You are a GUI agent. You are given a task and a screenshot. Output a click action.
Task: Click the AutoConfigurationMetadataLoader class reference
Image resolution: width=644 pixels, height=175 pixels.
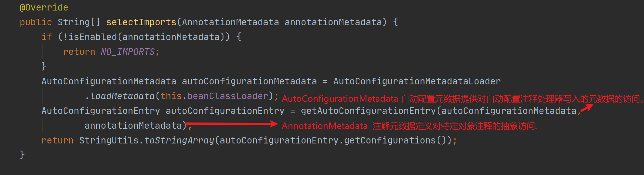[x=417, y=81]
